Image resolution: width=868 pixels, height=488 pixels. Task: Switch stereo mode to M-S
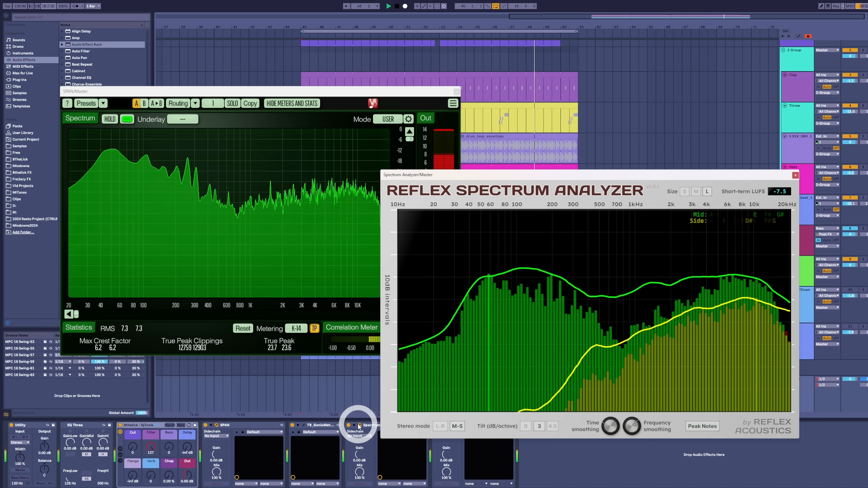pos(457,426)
